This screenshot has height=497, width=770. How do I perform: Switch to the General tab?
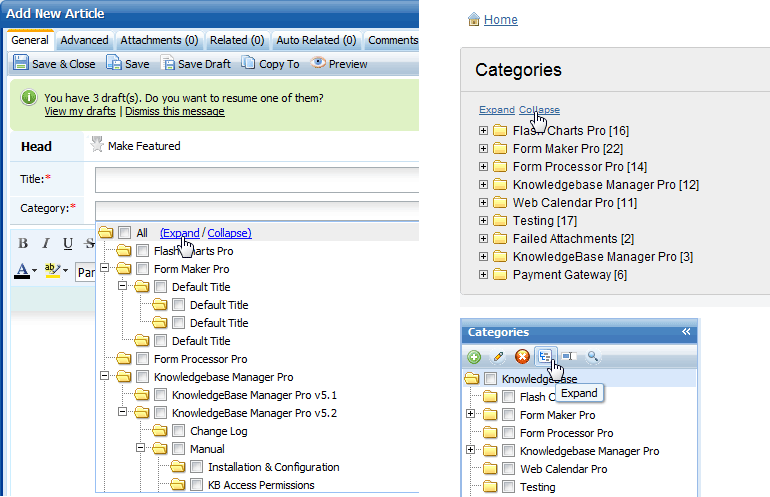tap(30, 40)
